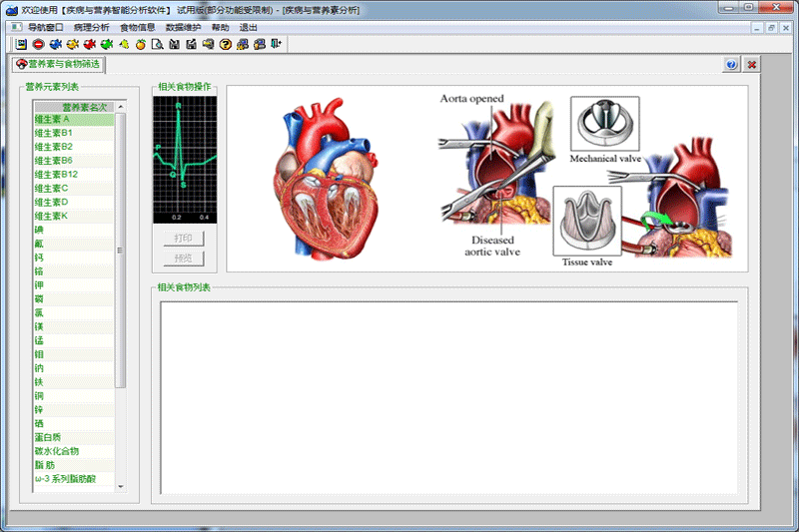This screenshot has height=532, width=799.
Task: Select 钾 in nutrient list
Action: point(74,285)
